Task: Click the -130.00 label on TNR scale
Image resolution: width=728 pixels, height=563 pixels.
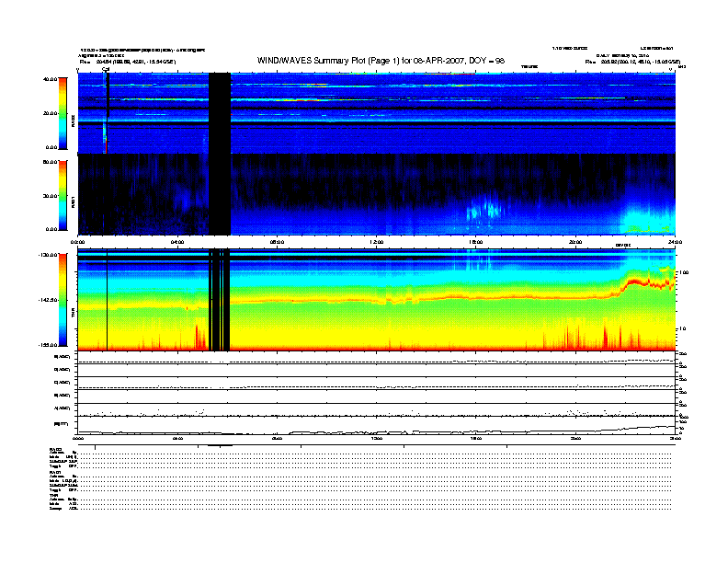Action: coord(49,255)
